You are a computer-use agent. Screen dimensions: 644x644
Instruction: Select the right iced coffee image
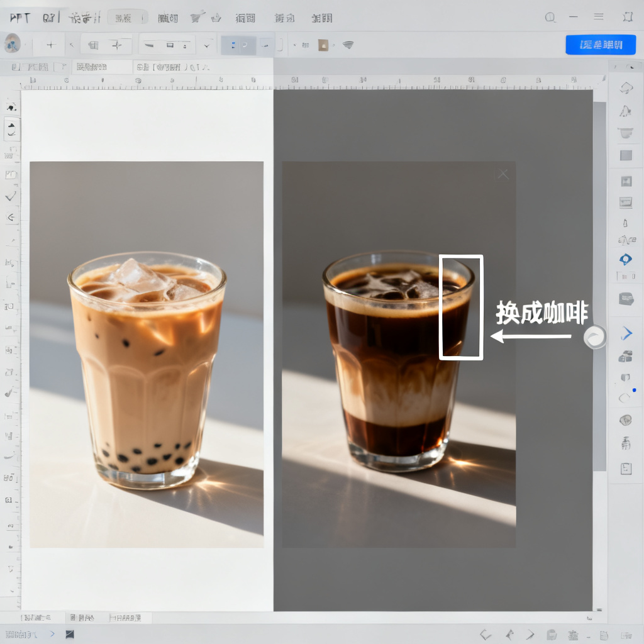(399, 355)
